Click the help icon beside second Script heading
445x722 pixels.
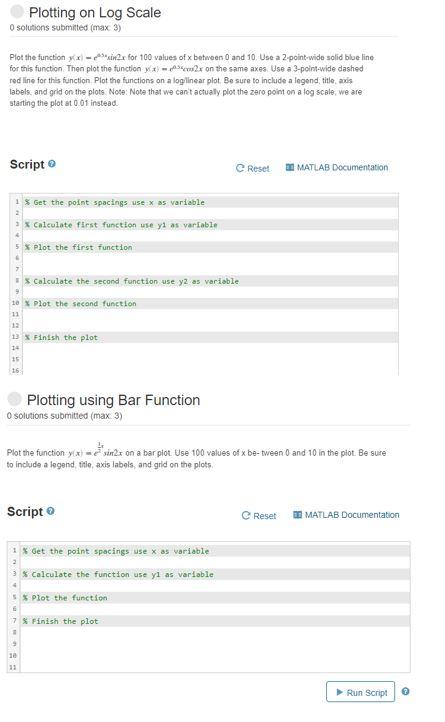point(51,511)
